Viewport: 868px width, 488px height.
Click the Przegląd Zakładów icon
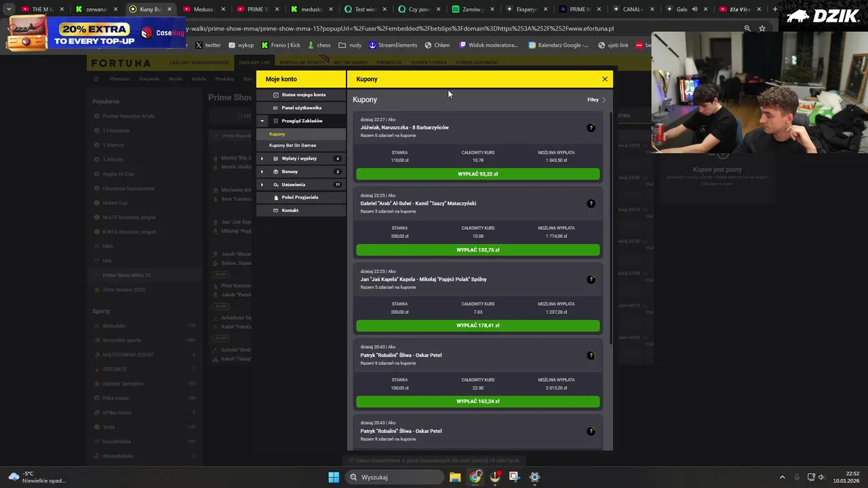coord(275,121)
